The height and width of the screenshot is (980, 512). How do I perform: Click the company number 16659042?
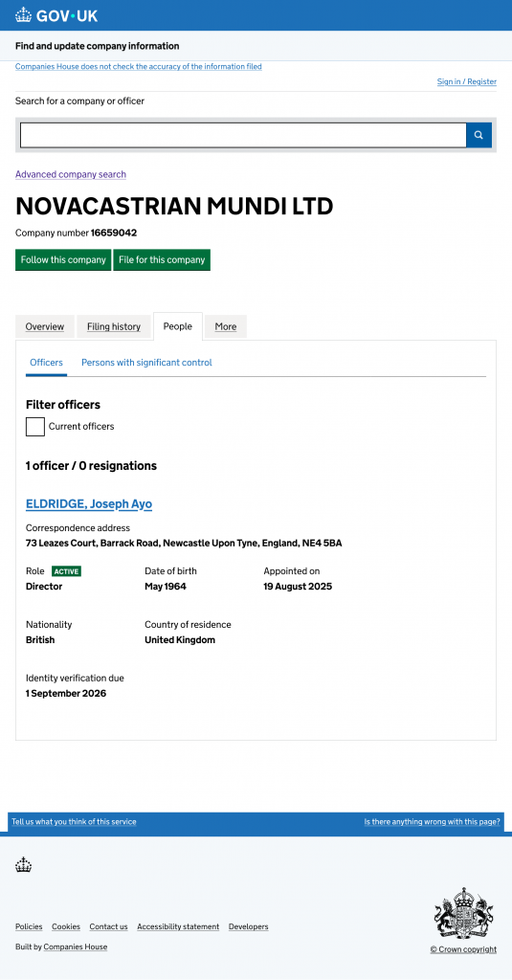point(114,234)
